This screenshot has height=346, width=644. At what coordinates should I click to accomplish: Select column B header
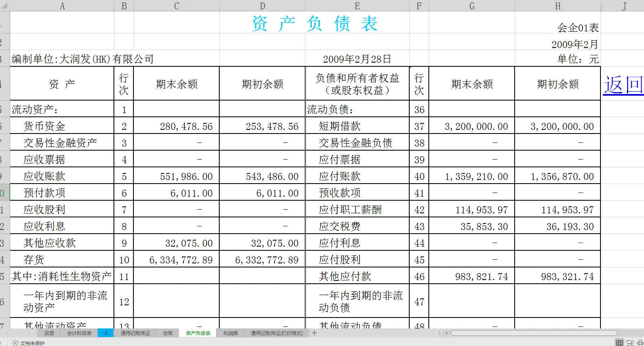tap(124, 6)
